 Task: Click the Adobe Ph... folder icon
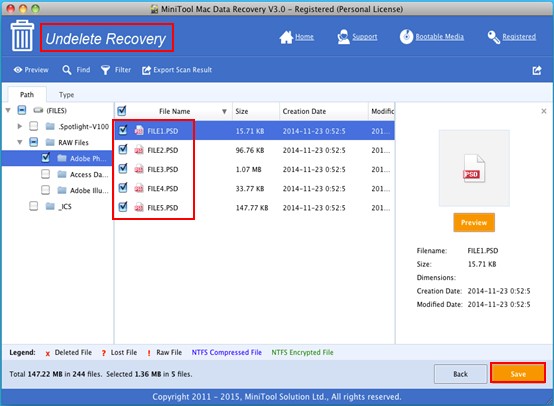click(62, 158)
